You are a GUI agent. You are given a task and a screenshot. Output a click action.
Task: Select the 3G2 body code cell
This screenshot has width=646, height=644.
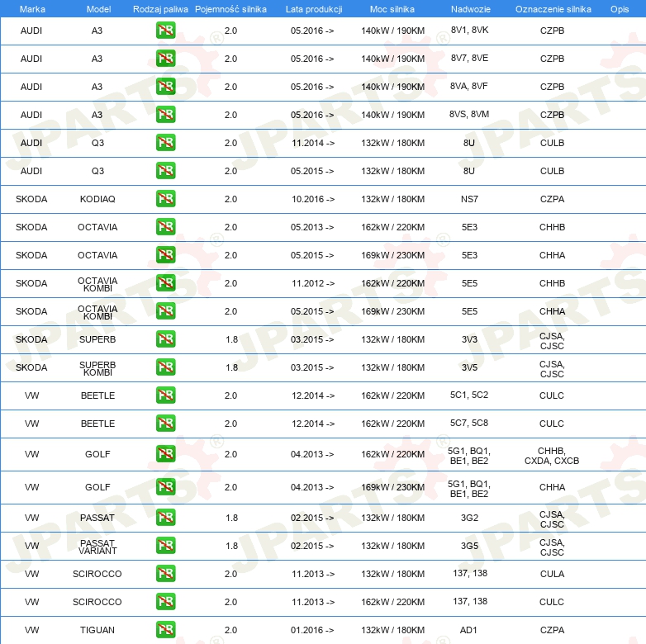(x=469, y=518)
